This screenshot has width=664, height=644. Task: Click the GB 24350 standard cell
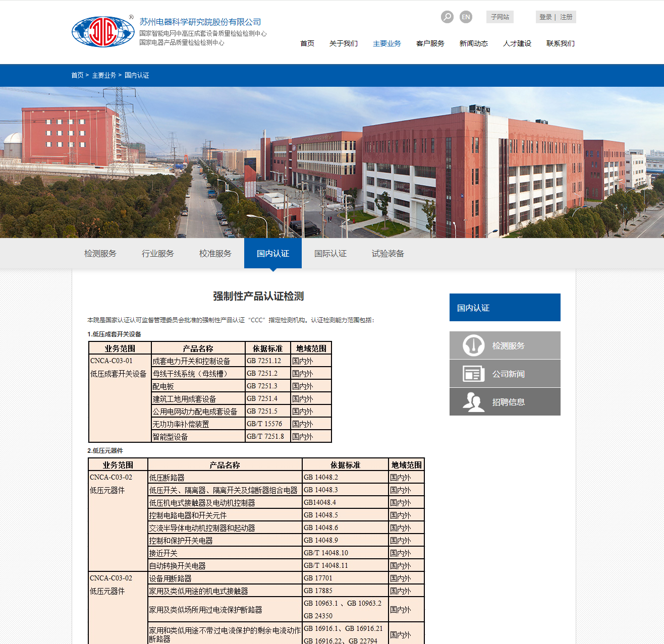click(318, 616)
